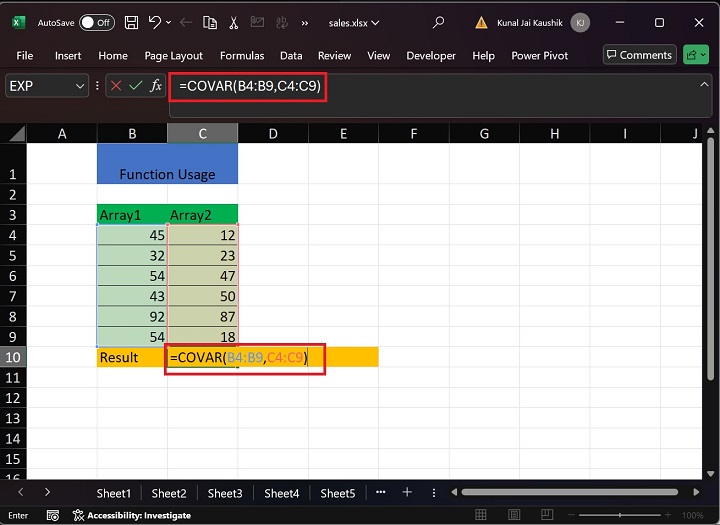Switch to the View tab
720x525 pixels.
tap(378, 56)
